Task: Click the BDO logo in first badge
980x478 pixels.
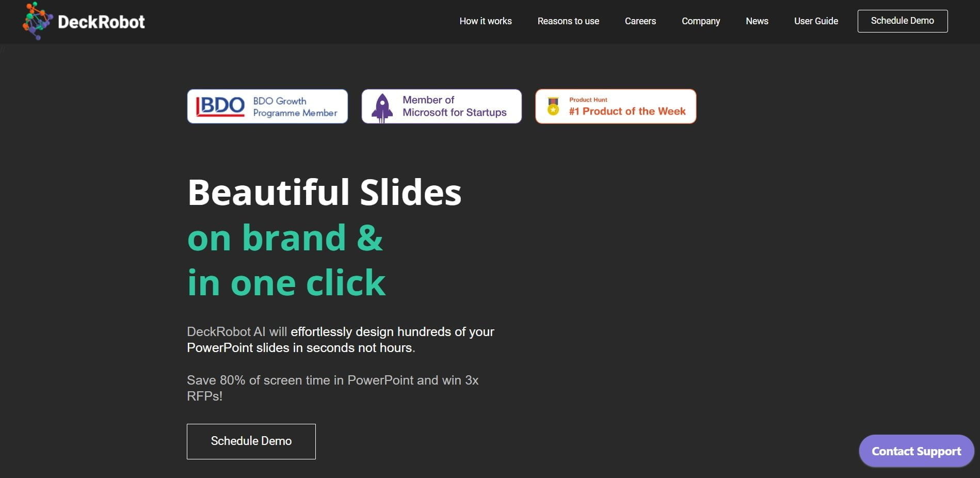Action: coord(220,106)
